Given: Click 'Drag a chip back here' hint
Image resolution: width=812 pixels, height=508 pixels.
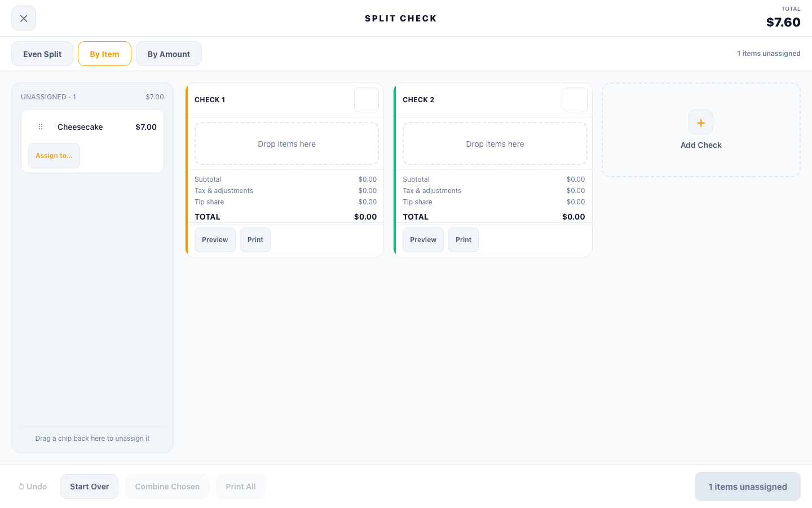Looking at the screenshot, I should [92, 439].
